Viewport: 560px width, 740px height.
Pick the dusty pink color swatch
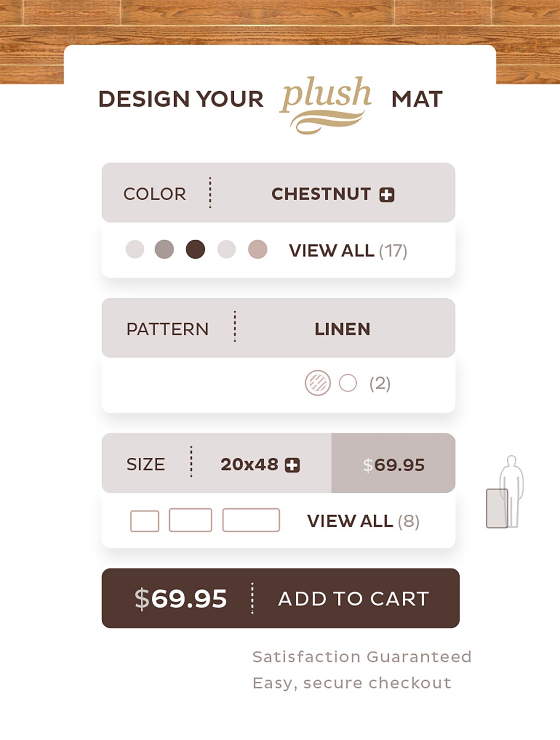pyautogui.click(x=258, y=249)
